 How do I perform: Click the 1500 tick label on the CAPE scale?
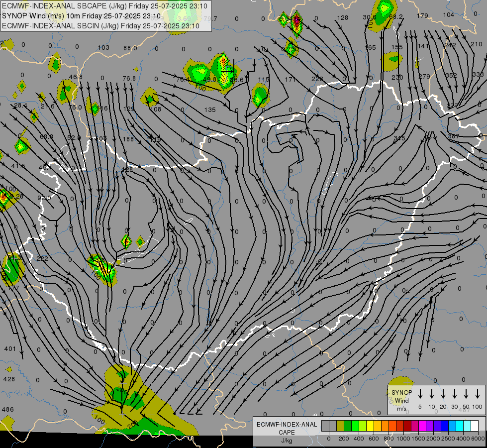tap(418, 439)
